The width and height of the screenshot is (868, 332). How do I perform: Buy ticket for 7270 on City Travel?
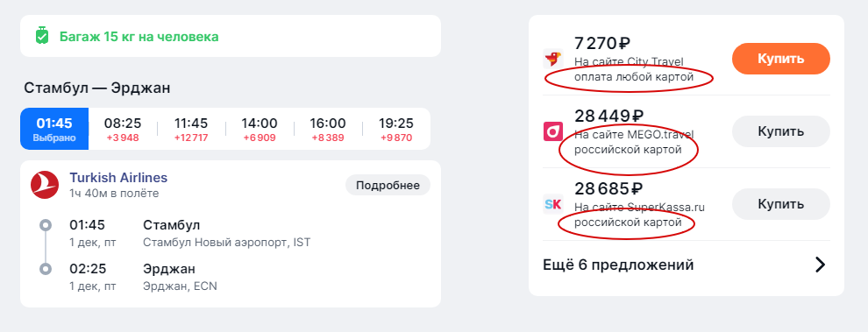780,59
